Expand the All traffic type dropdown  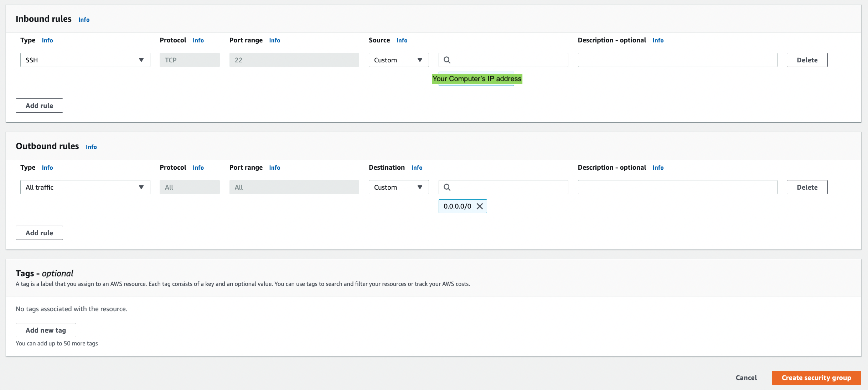(85, 188)
